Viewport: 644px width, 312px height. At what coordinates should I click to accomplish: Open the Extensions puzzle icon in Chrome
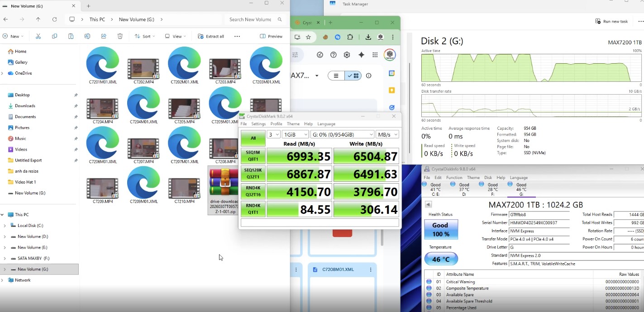pyautogui.click(x=350, y=37)
